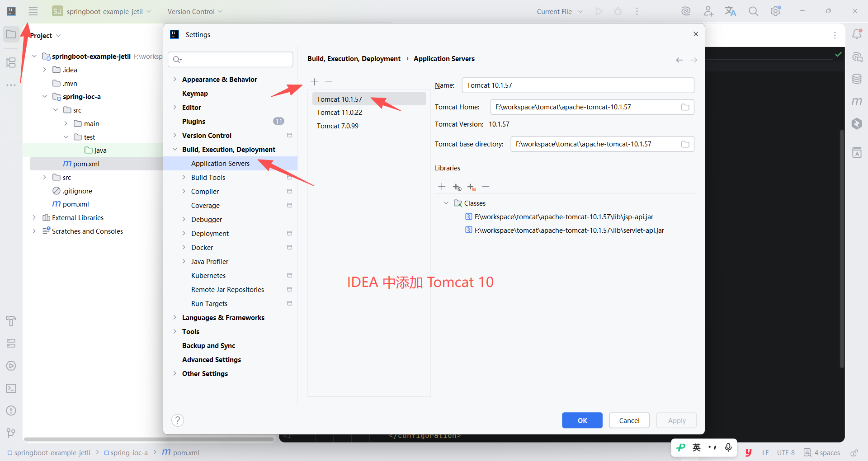Select .gitignore in project tree
The height and width of the screenshot is (461, 868).
pos(72,191)
